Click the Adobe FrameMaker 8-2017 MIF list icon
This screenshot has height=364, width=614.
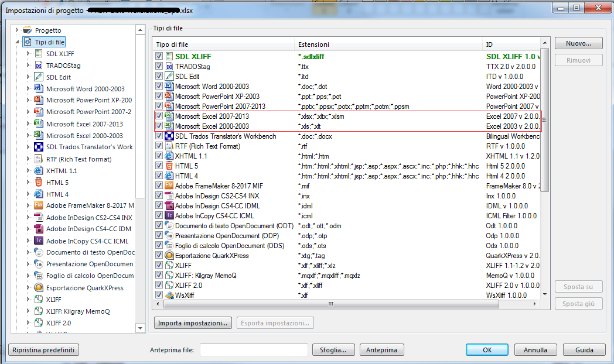(x=169, y=186)
